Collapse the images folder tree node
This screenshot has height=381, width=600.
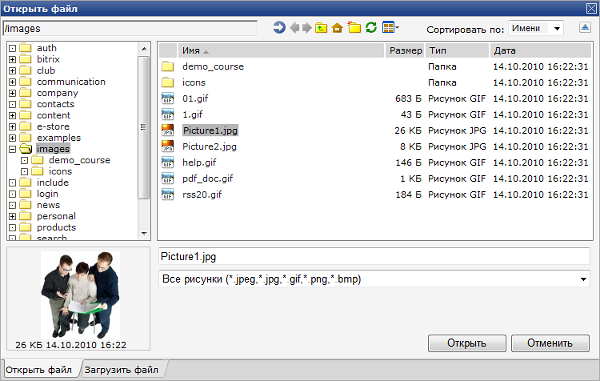pos(13,149)
